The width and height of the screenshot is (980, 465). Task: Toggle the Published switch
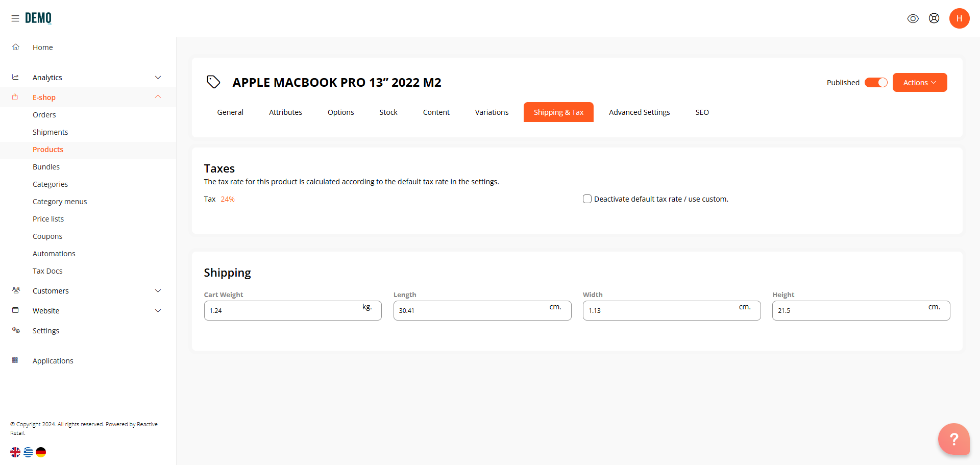tap(876, 83)
